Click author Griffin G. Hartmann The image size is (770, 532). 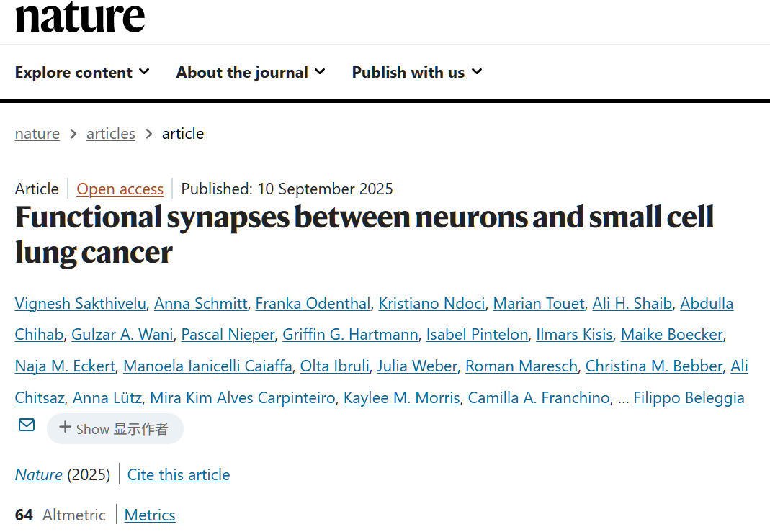tap(350, 335)
